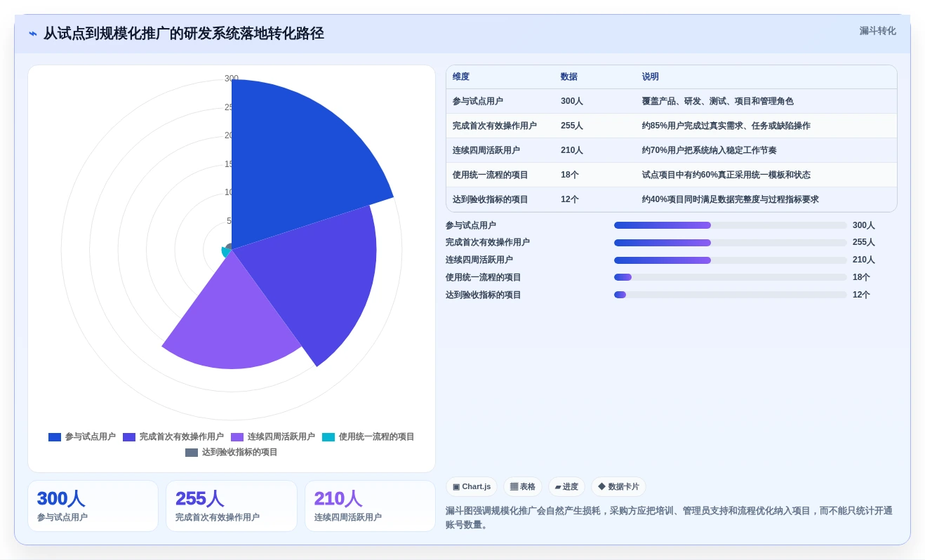Click the 数据 column header
The width and height of the screenshot is (925, 560).
[569, 77]
